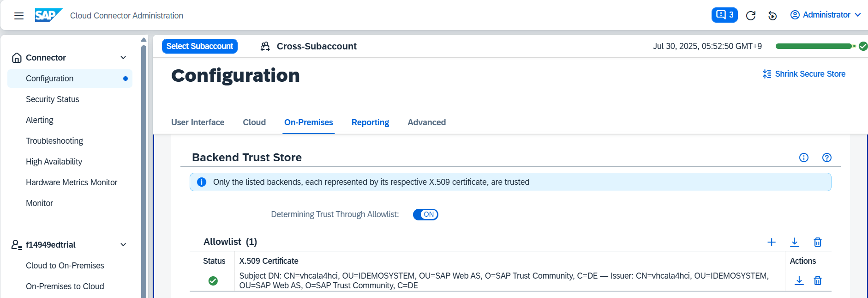The width and height of the screenshot is (868, 298).
Task: Click Backend Trust Store help icon
Action: pyautogui.click(x=827, y=158)
